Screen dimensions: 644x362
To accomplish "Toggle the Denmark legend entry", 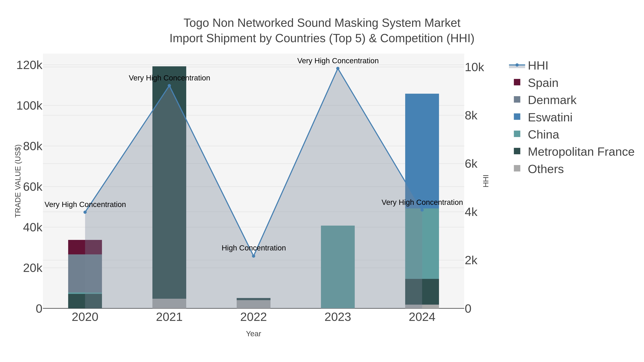I will [x=545, y=100].
